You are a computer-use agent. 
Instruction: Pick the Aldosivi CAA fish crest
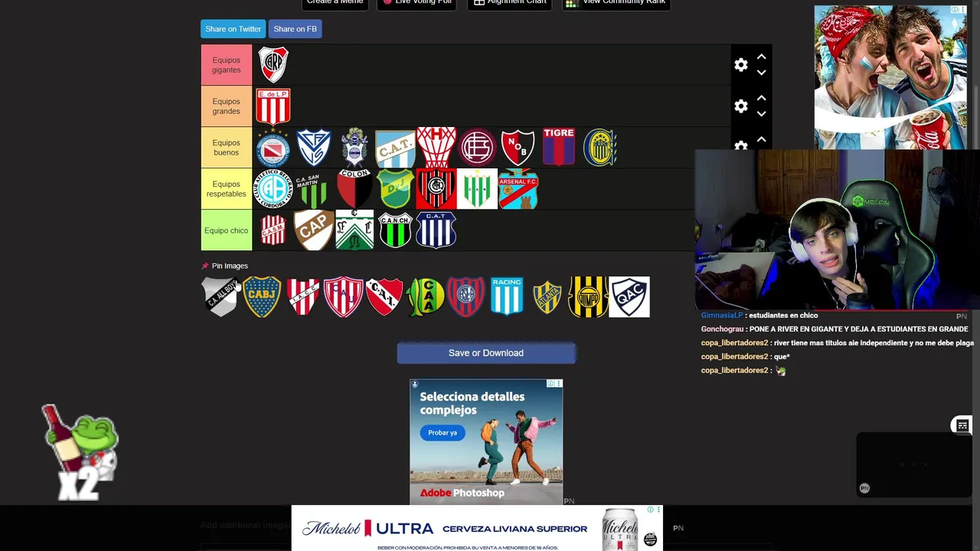(x=425, y=297)
